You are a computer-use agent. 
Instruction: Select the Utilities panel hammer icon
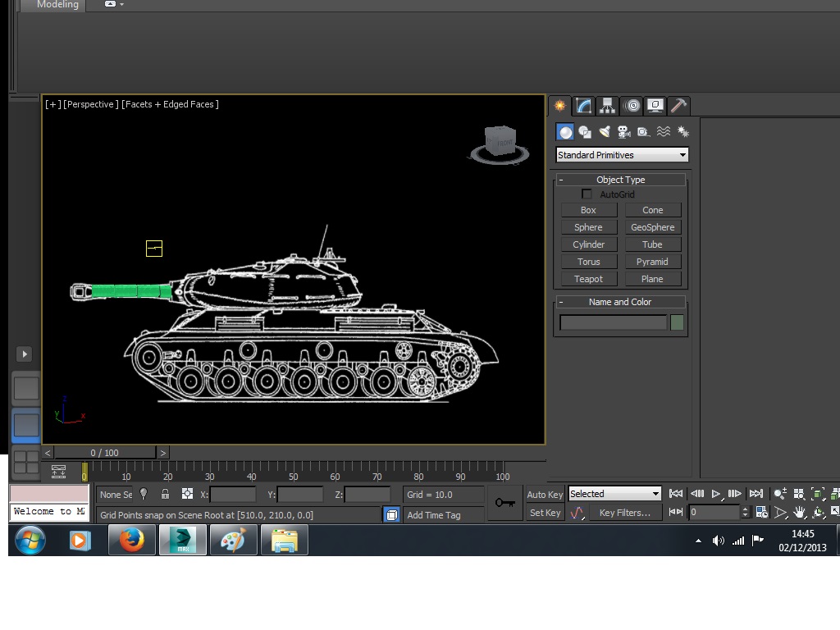pos(678,105)
